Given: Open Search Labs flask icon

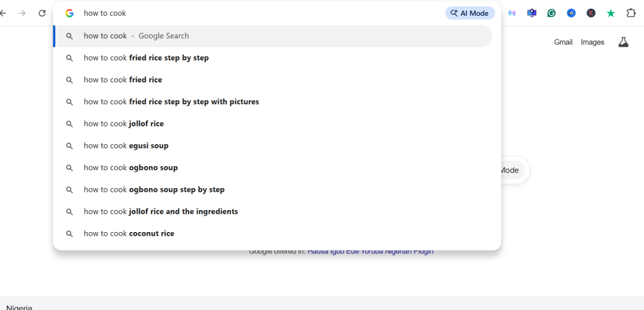Looking at the screenshot, I should [623, 42].
